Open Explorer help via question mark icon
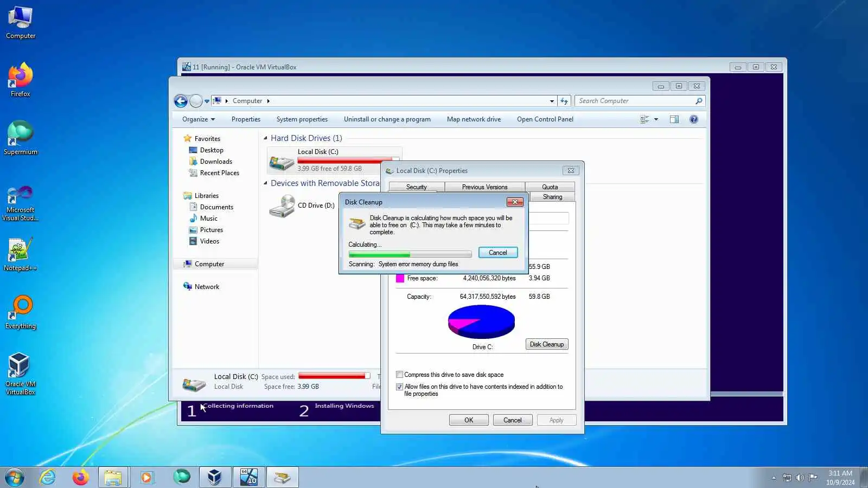 click(694, 119)
